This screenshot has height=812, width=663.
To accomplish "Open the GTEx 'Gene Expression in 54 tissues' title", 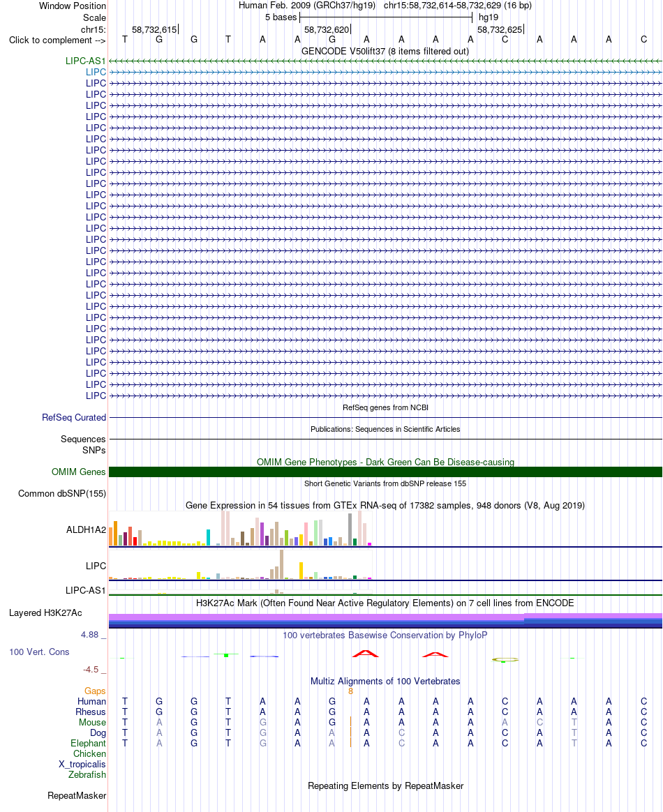I will pos(385,506).
